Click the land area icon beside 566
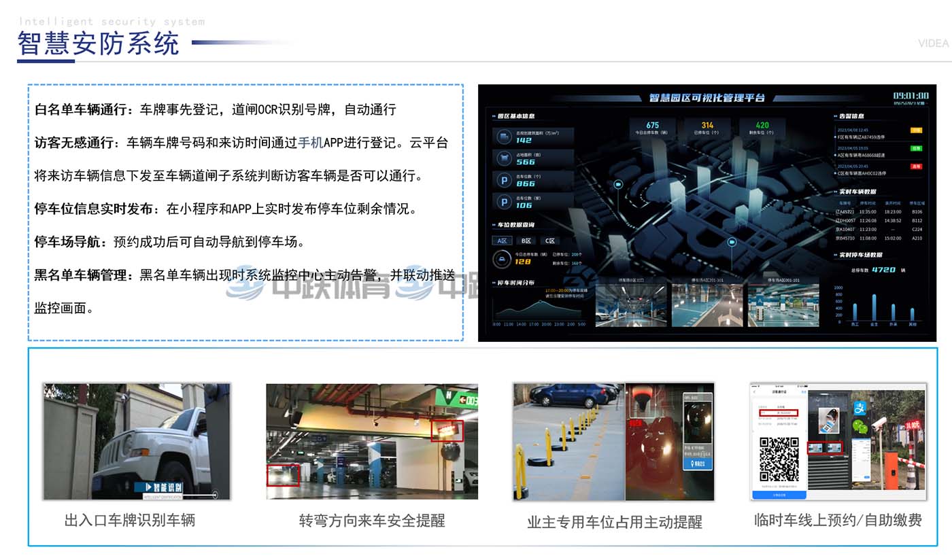952x560 pixels. coord(504,158)
